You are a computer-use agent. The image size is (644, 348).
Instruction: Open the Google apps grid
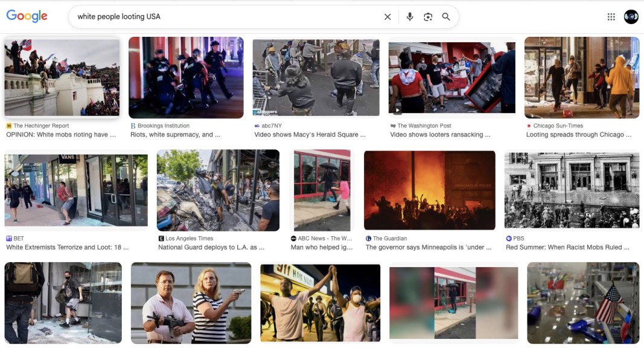click(x=611, y=17)
